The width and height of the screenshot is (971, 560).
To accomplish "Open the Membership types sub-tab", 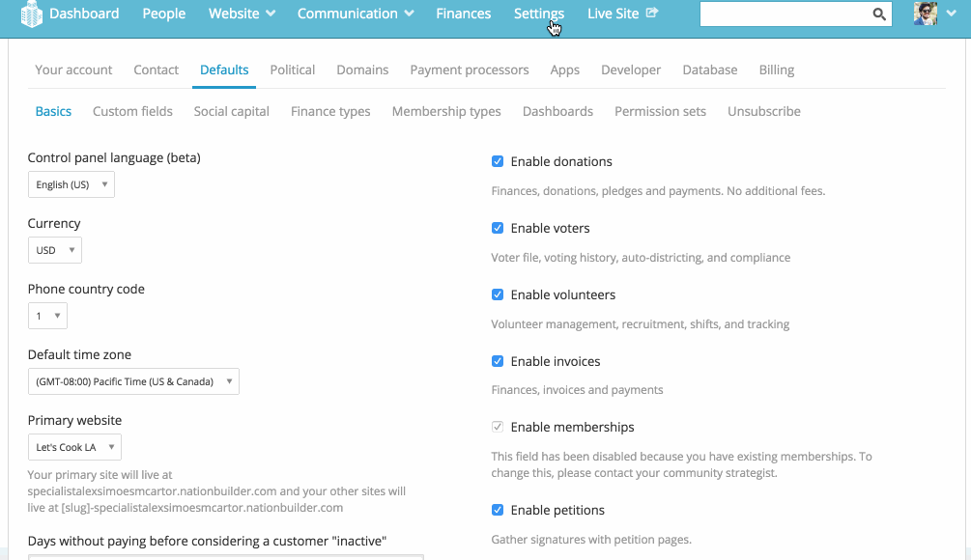I will pos(446,111).
